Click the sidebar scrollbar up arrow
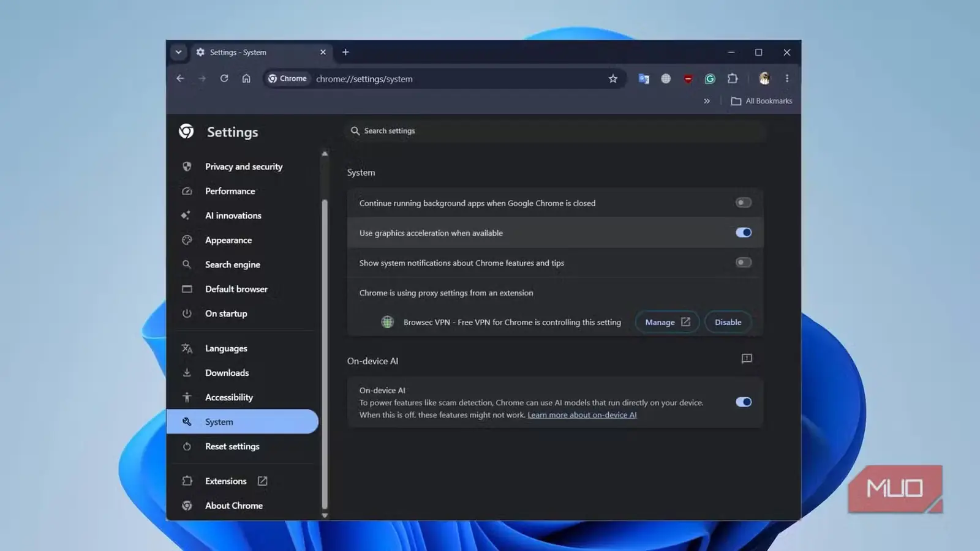The height and width of the screenshot is (551, 980). coord(325,154)
